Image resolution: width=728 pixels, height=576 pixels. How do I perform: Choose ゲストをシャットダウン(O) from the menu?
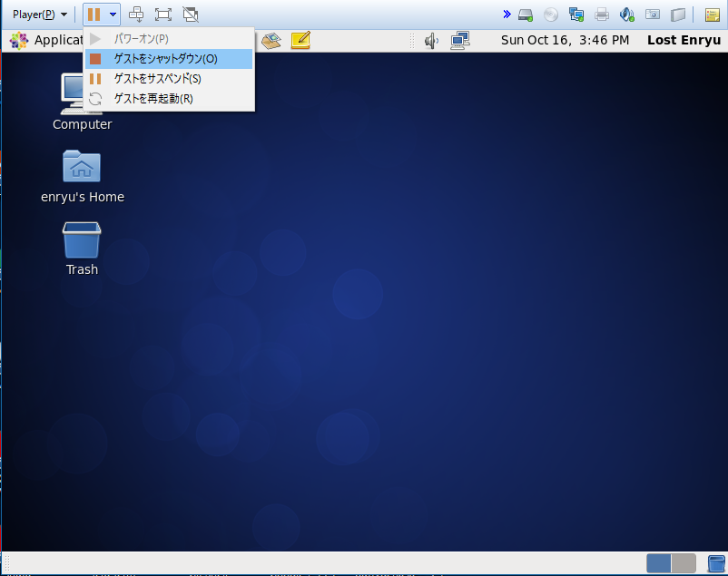[x=169, y=59]
